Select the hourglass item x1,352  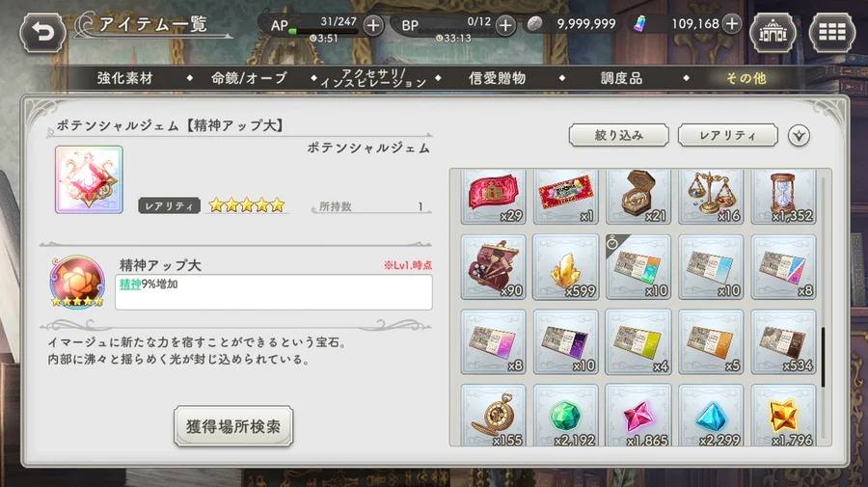point(783,197)
